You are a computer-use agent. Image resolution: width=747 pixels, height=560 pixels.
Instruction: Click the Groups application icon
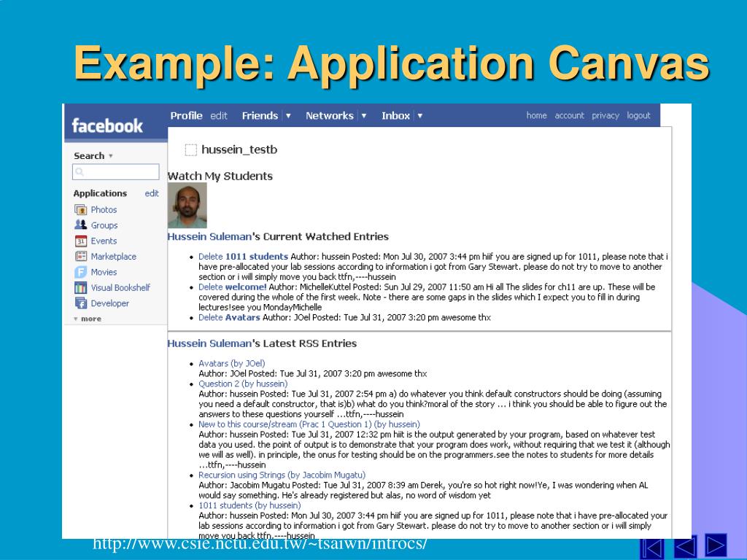pyautogui.click(x=80, y=225)
